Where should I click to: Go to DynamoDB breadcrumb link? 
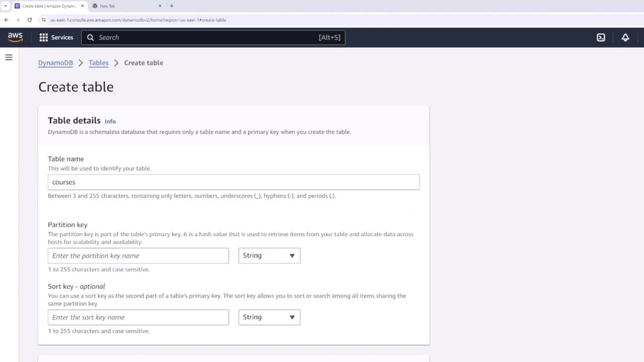click(x=55, y=63)
